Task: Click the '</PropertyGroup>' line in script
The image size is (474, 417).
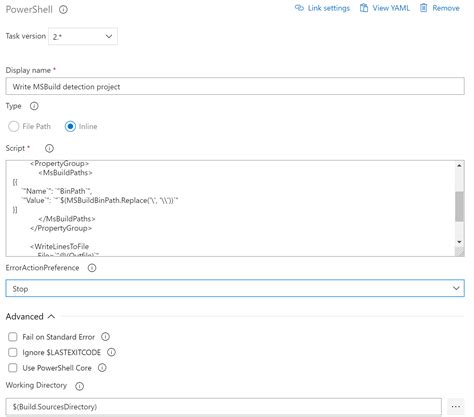Action: coord(61,228)
